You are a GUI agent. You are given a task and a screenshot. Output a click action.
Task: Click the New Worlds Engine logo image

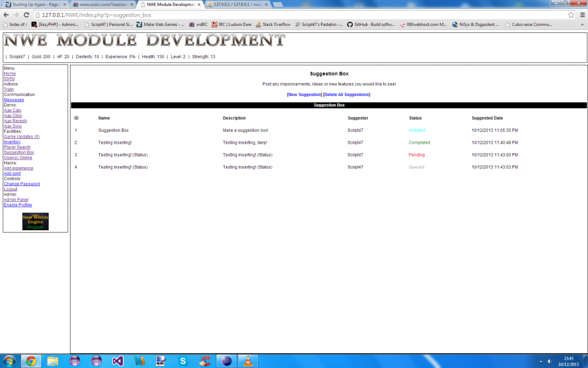pos(35,221)
